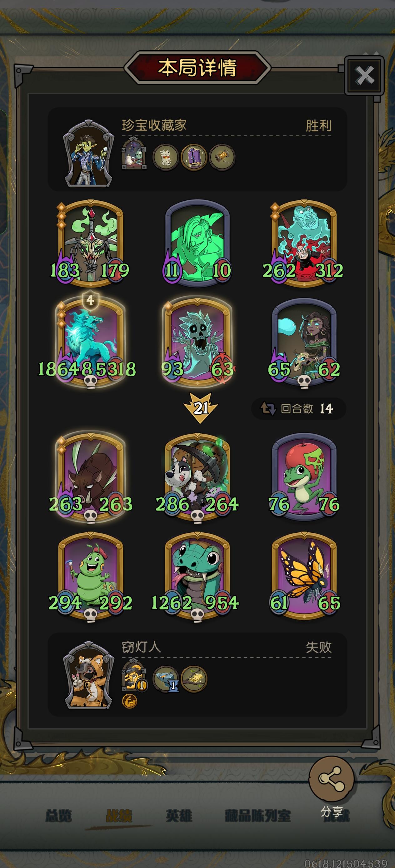Tap the round gold coin icon
The height and width of the screenshot is (868, 395).
click(x=129, y=702)
